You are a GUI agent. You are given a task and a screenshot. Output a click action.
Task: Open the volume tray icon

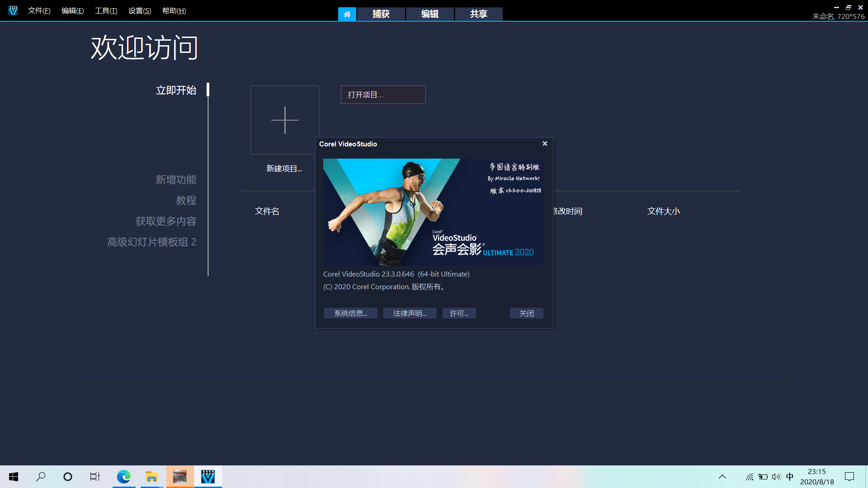coord(776,477)
